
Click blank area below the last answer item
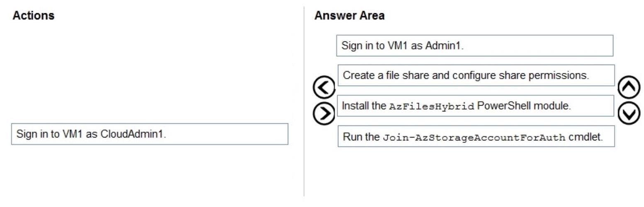(476, 172)
